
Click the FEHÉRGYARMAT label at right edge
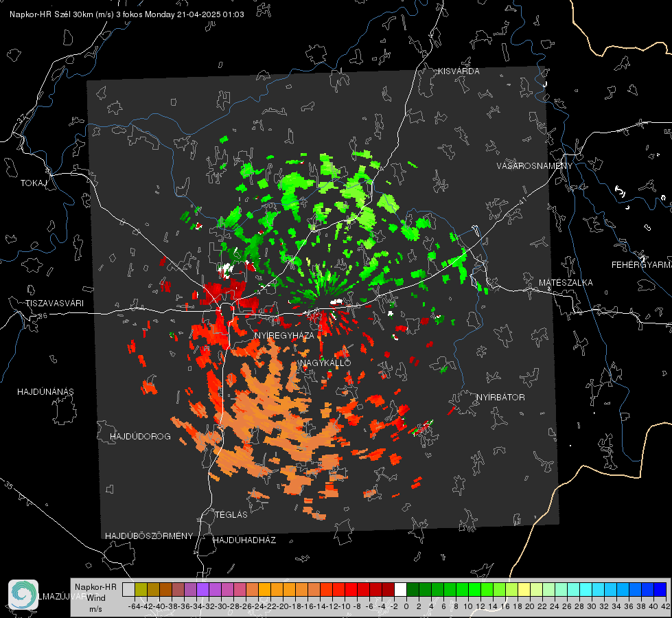click(x=642, y=265)
